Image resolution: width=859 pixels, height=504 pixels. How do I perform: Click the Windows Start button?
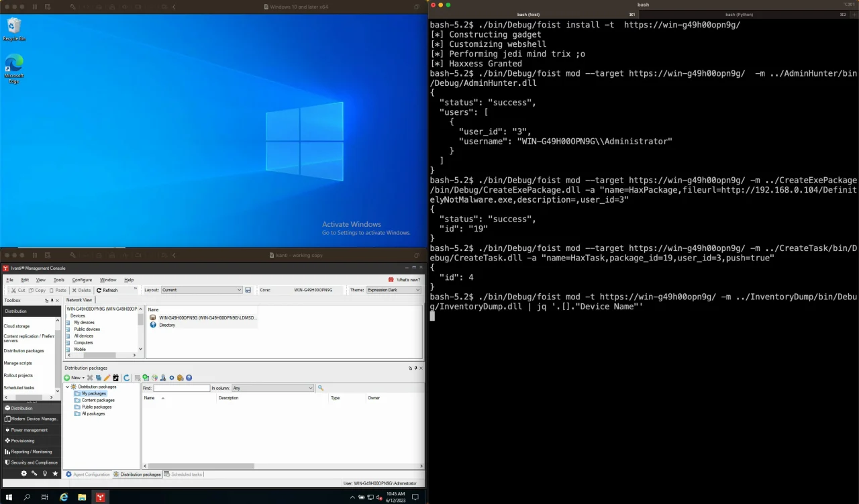coord(9,497)
